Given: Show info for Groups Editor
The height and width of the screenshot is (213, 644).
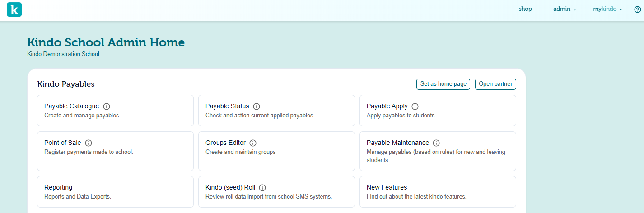Looking at the screenshot, I should (x=253, y=143).
